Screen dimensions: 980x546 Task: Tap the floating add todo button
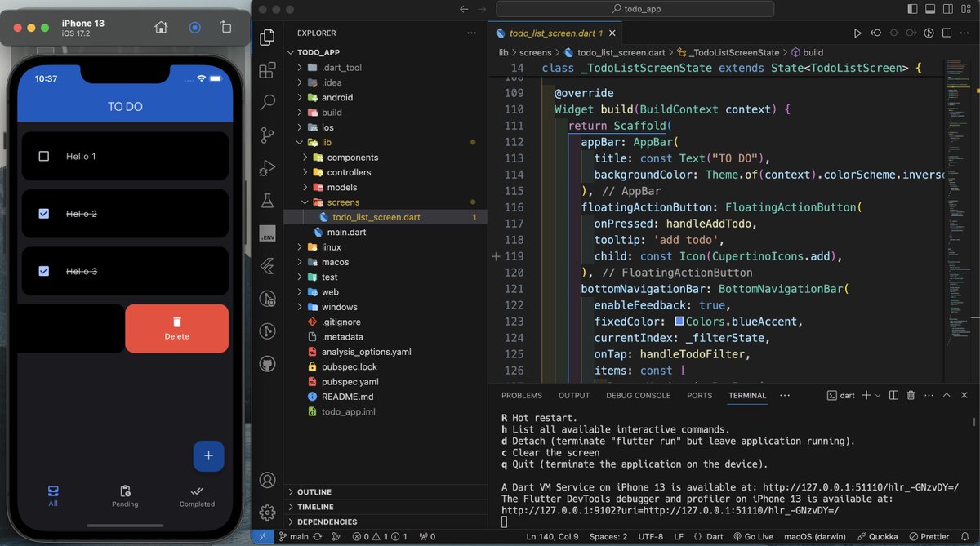(208, 455)
